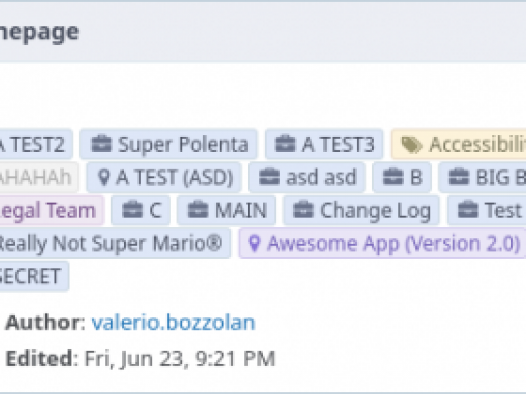
Task: Click the tag icon on Accessibility label
Action: [x=412, y=145]
